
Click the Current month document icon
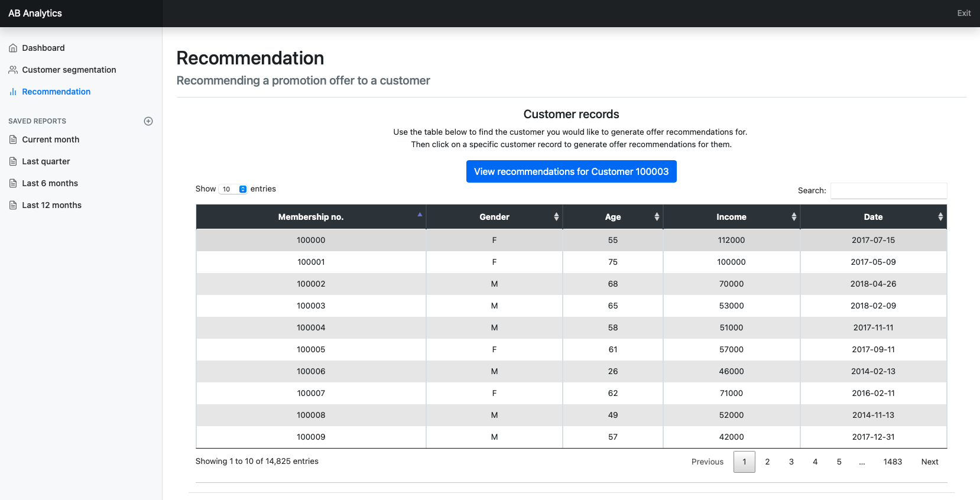pos(13,139)
